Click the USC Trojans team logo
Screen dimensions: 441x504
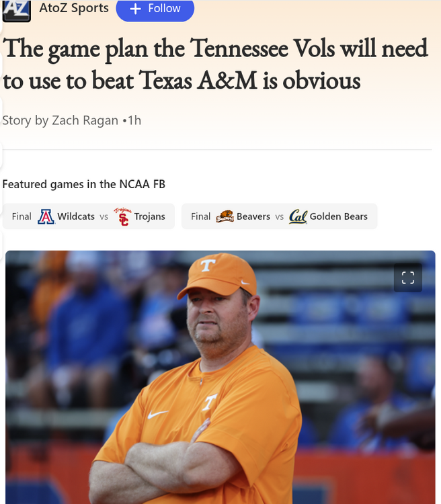[x=122, y=216]
